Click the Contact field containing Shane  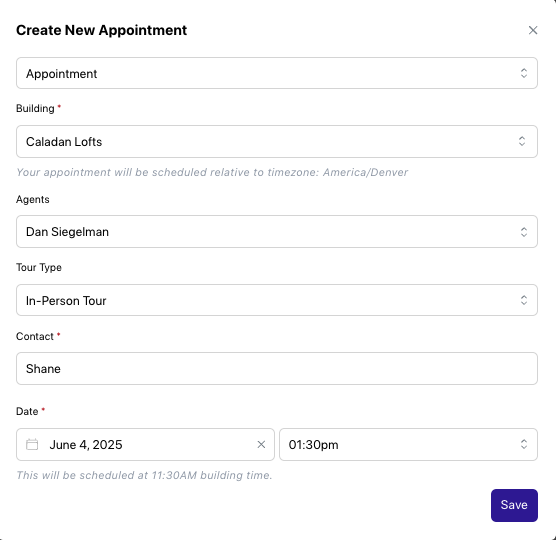click(277, 368)
